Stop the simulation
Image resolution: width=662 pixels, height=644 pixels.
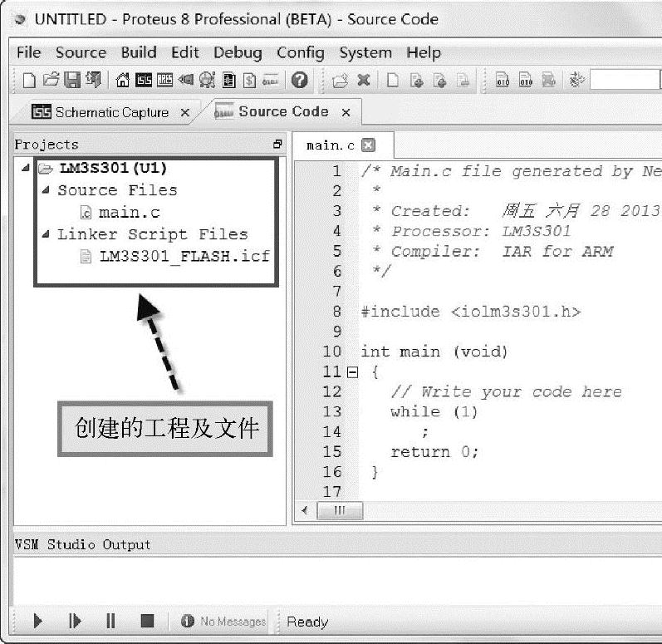pyautogui.click(x=147, y=622)
